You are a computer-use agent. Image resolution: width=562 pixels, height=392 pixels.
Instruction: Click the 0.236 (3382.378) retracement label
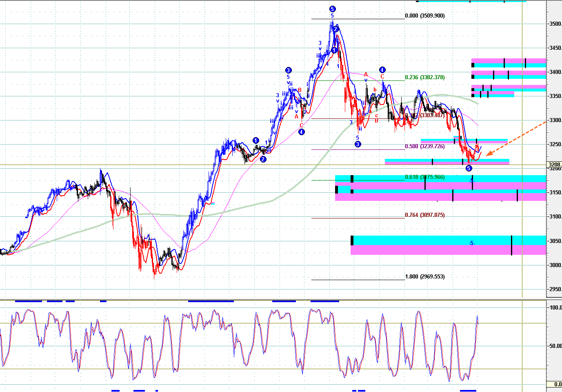coord(425,78)
